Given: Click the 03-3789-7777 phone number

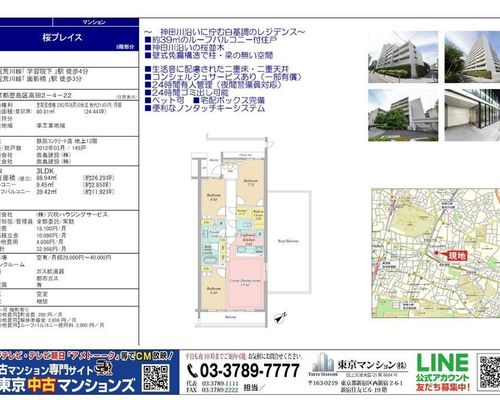Looking at the screenshot, I should pos(249,371).
